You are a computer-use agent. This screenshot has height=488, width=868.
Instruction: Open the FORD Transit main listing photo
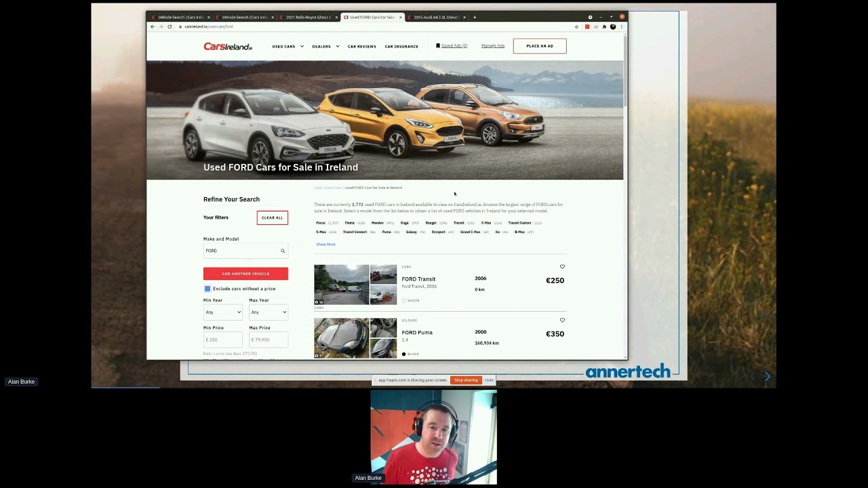click(341, 285)
